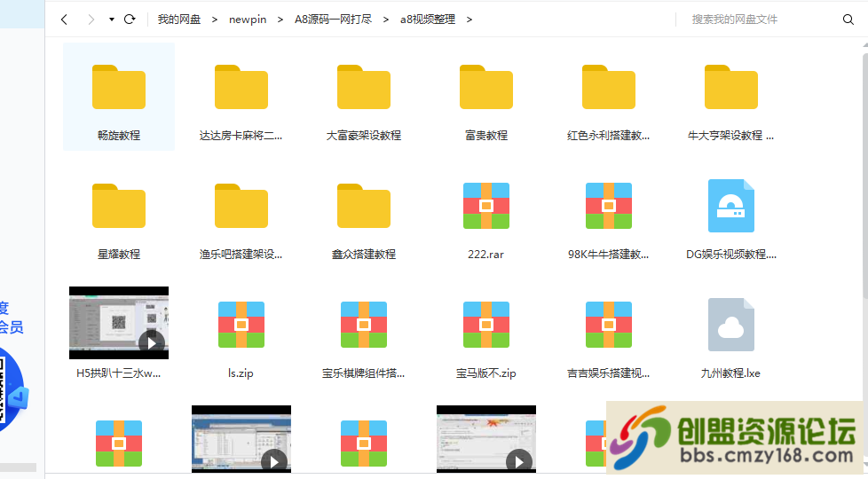Select a8视频整理 breadcrumb item
Screen dimensions: 868x479
pyautogui.click(x=428, y=20)
